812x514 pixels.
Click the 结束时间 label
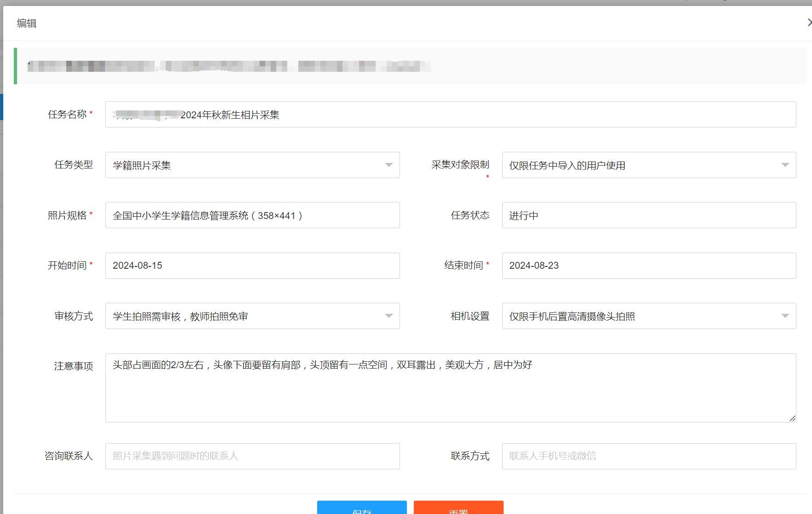(464, 265)
